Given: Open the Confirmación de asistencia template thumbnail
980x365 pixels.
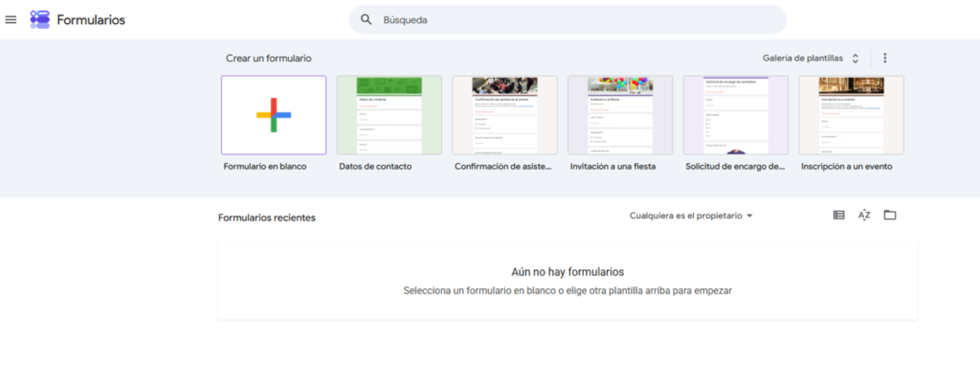Looking at the screenshot, I should (x=505, y=115).
